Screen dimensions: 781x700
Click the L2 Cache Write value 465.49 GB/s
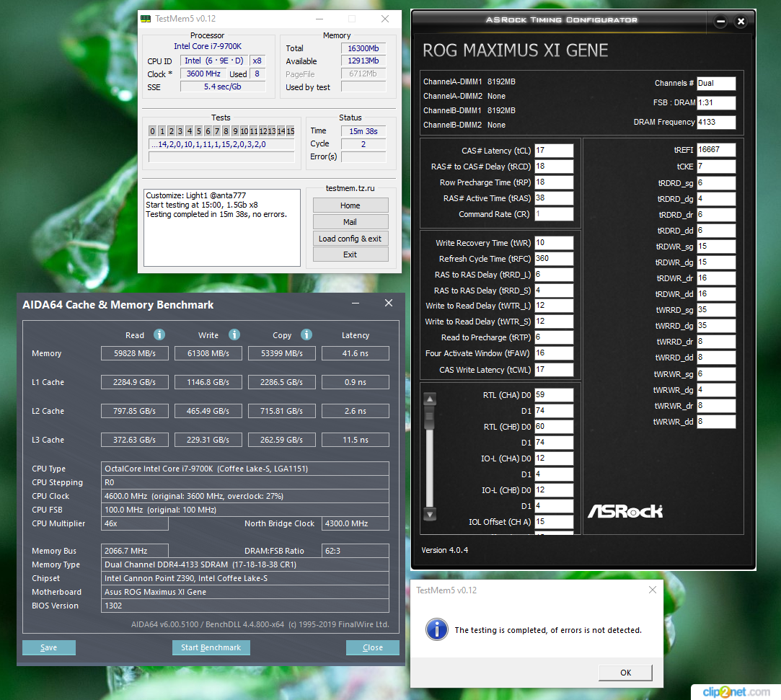coord(208,411)
